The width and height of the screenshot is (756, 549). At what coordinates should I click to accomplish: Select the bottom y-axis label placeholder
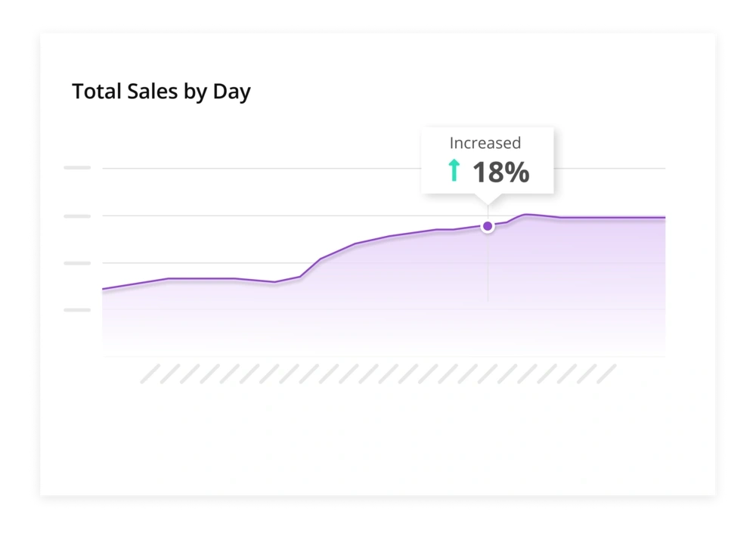pyautogui.click(x=77, y=310)
